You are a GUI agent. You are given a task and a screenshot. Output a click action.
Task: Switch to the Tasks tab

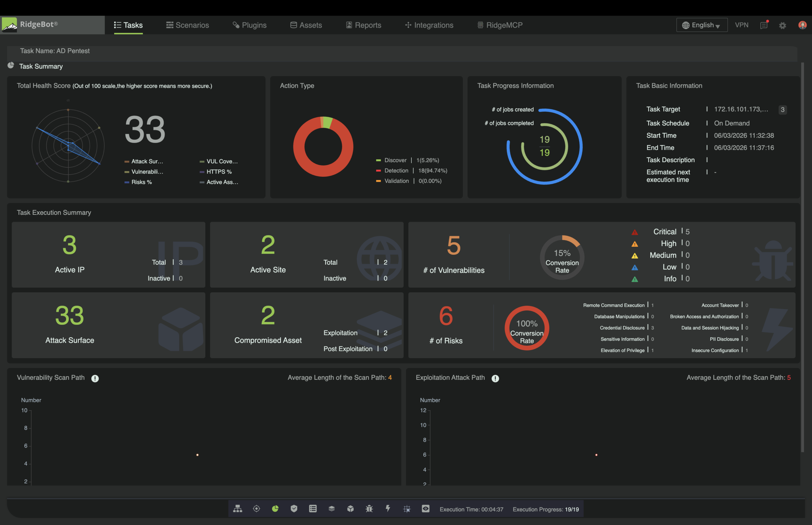click(x=128, y=25)
